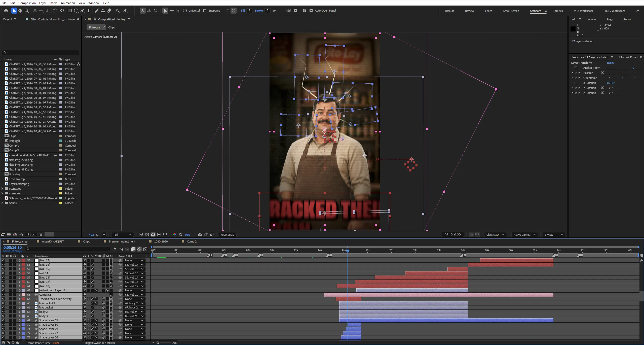The image size is (644, 345).
Task: Select the Eraser tool
Action: pos(109,11)
